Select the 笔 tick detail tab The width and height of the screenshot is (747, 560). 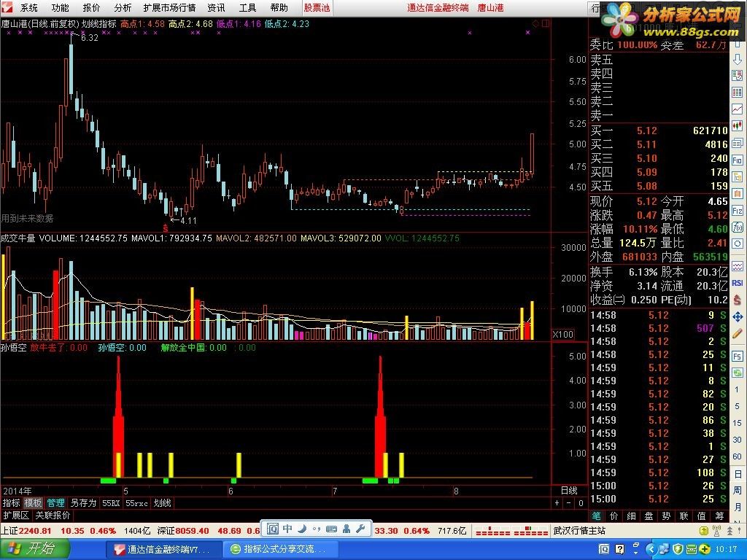click(596, 516)
